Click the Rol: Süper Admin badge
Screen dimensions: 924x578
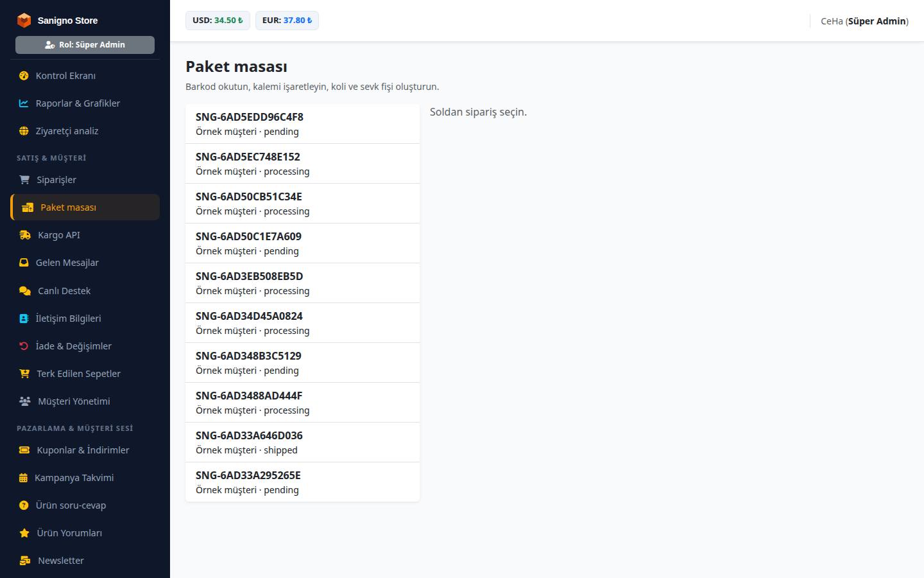point(85,45)
